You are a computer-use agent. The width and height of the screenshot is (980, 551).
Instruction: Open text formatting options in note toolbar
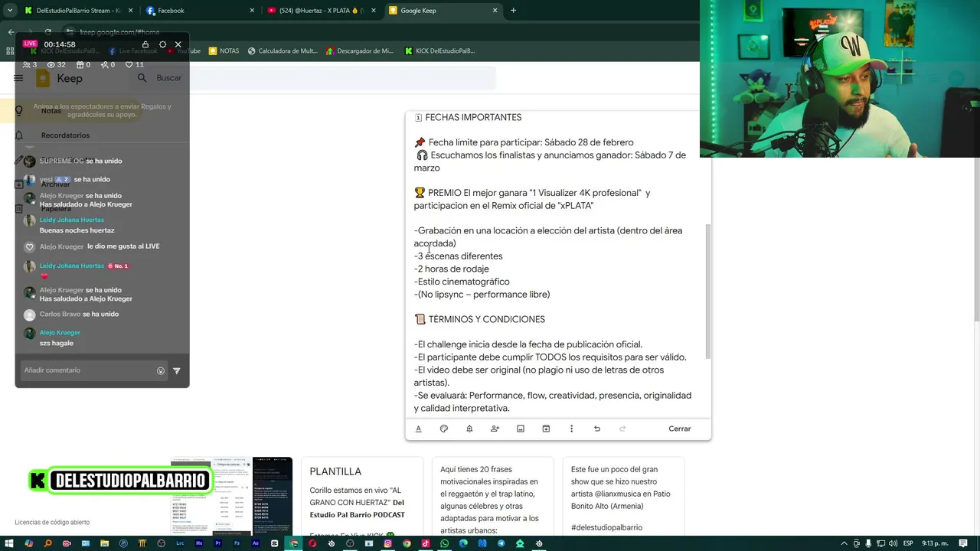tap(418, 429)
